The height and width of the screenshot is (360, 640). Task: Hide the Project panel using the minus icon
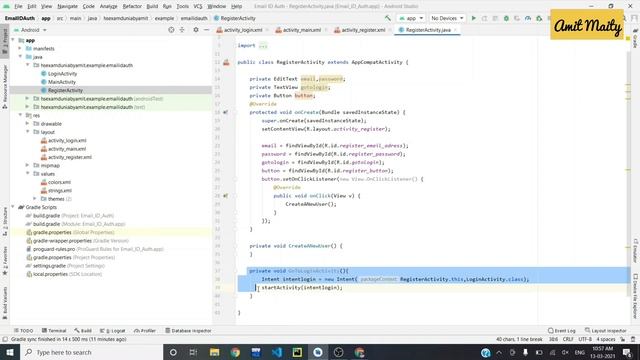click(207, 30)
